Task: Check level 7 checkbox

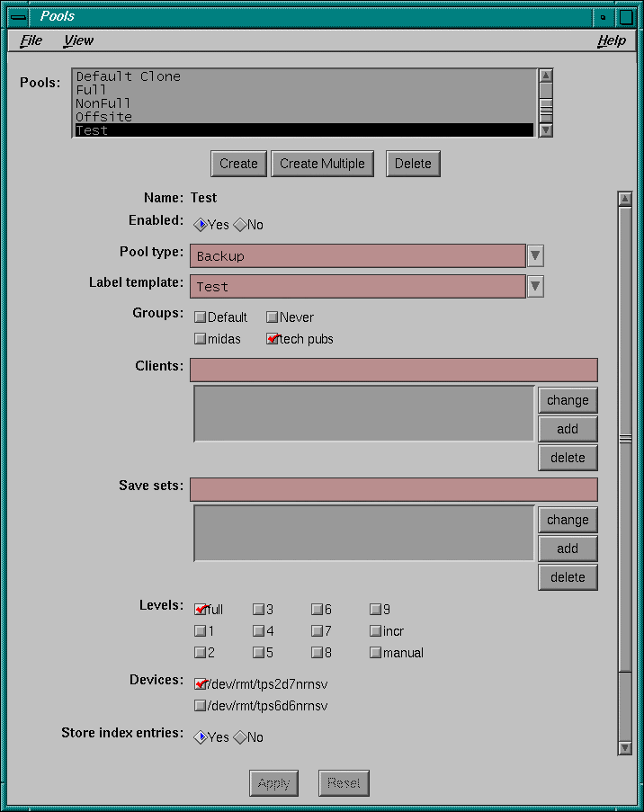Action: pos(318,630)
